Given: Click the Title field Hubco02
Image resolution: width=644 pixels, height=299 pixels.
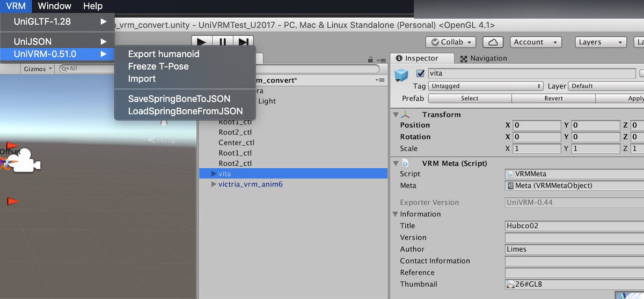Looking at the screenshot, I should tap(574, 226).
